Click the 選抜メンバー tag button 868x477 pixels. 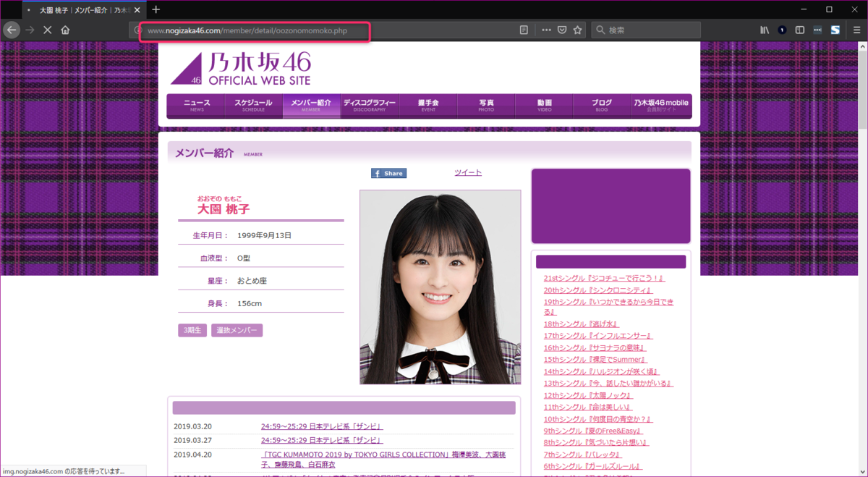pyautogui.click(x=237, y=330)
